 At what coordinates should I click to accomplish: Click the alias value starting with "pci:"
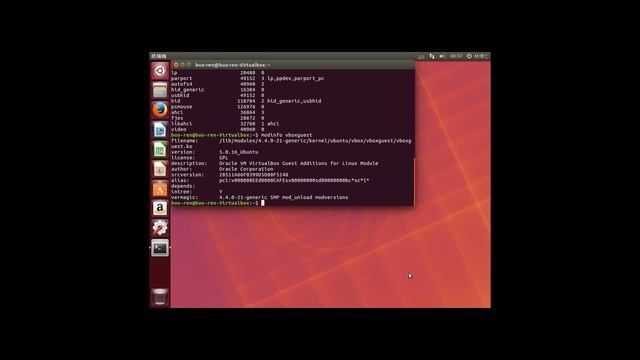click(x=294, y=180)
